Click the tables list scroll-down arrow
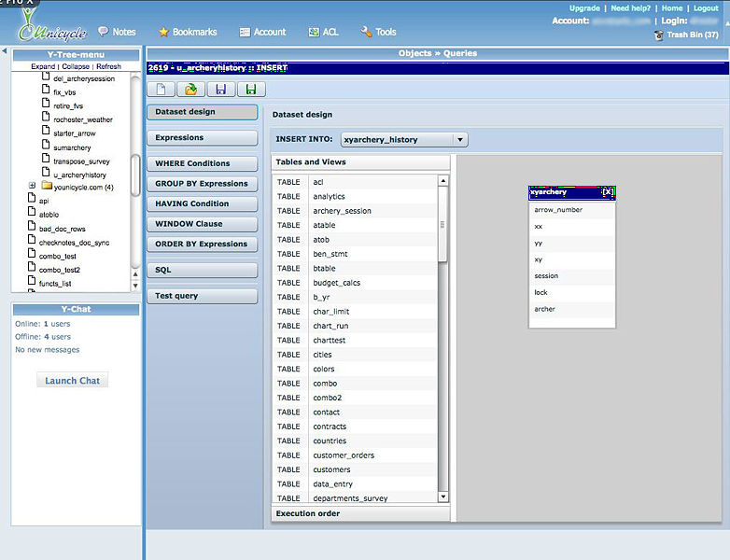730x560 pixels. coord(443,497)
